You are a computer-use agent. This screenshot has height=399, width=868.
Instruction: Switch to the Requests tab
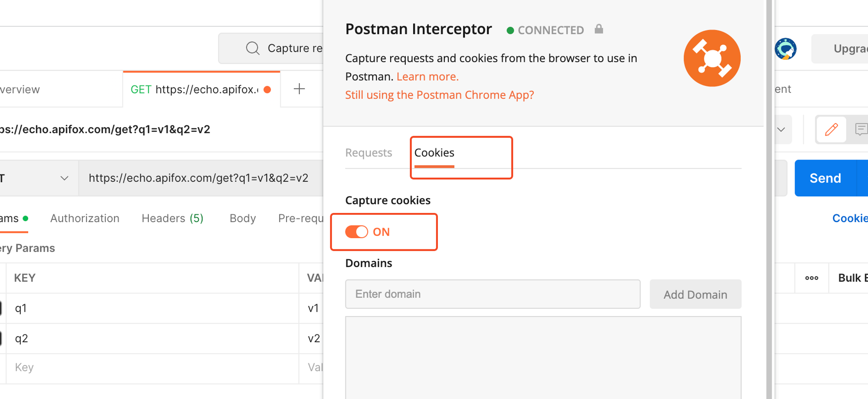pyautogui.click(x=368, y=152)
